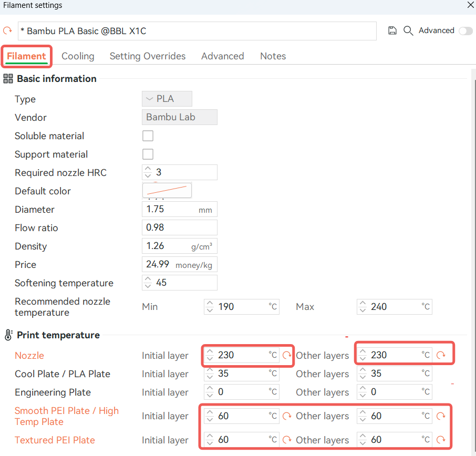Click the Flow ratio field showing 0.98
Image resolution: width=476 pixels, height=456 pixels.
coord(179,227)
